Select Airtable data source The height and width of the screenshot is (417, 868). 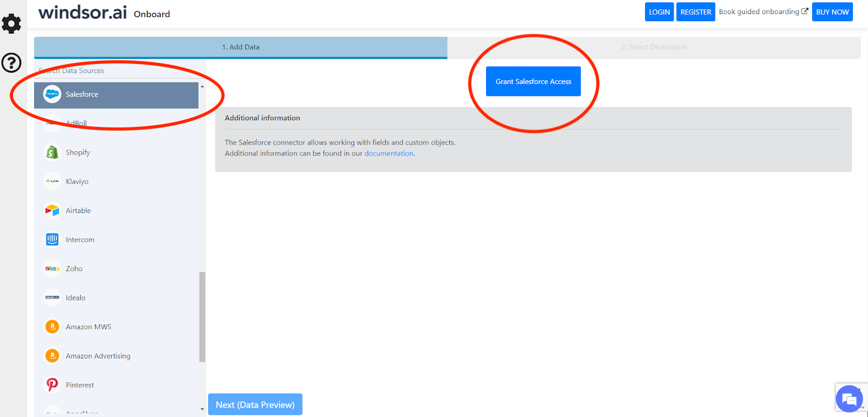[116, 210]
